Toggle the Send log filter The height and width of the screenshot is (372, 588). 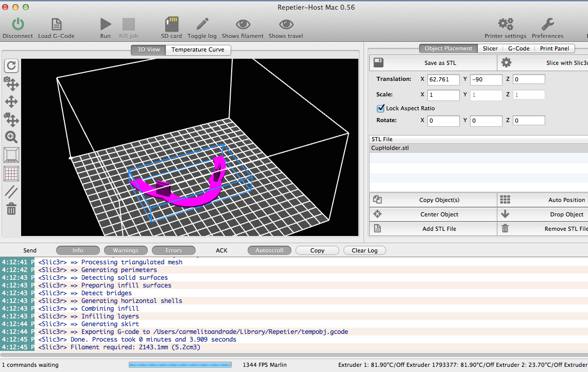click(x=30, y=250)
